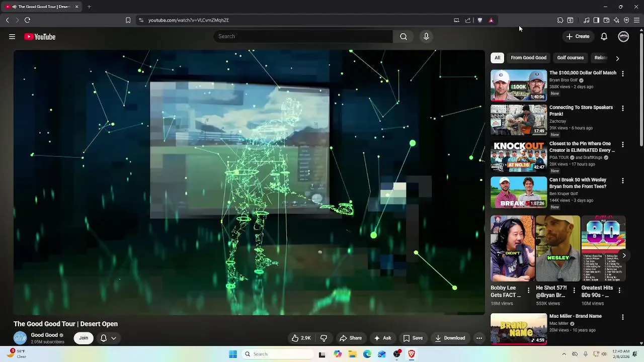Show next filter chips with arrow
This screenshot has height=362, width=644.
pyautogui.click(x=617, y=58)
